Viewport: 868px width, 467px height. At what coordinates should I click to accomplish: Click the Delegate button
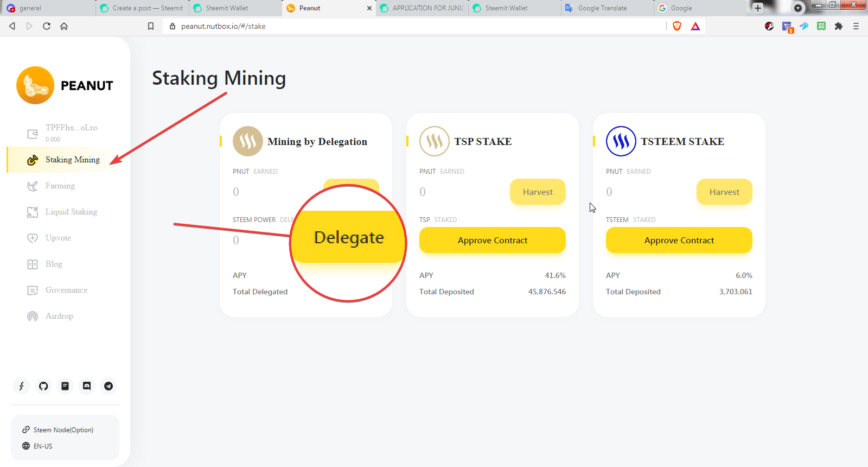point(349,237)
